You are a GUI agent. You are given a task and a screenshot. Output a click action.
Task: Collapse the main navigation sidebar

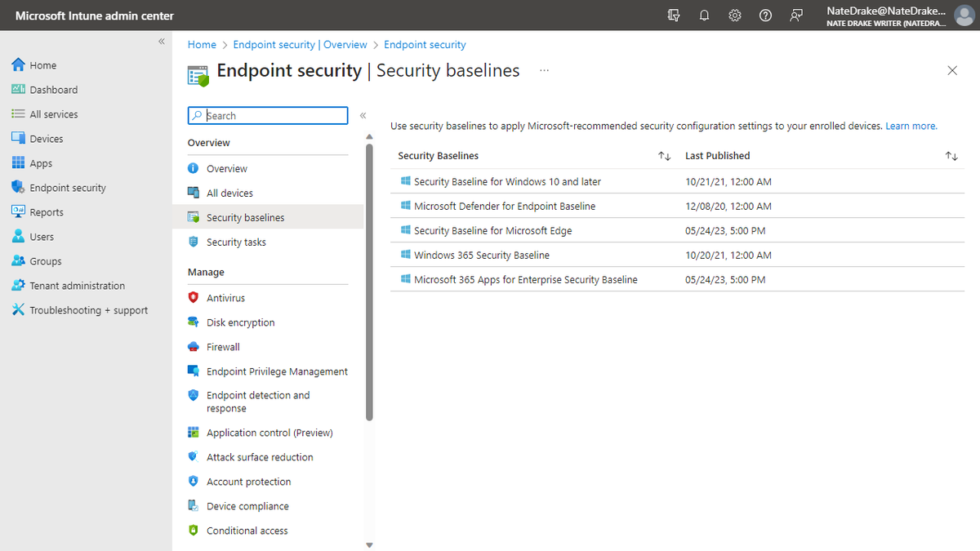(161, 40)
